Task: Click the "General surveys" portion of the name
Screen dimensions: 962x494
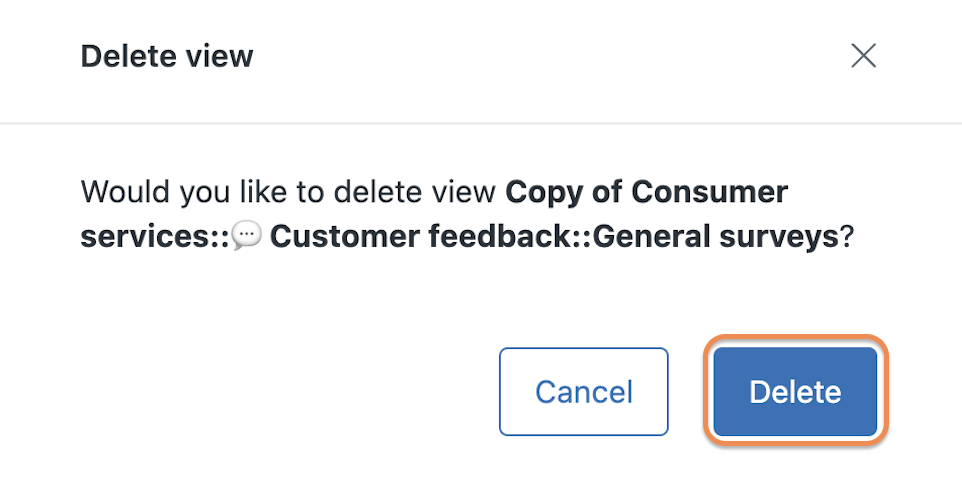Action: 715,236
